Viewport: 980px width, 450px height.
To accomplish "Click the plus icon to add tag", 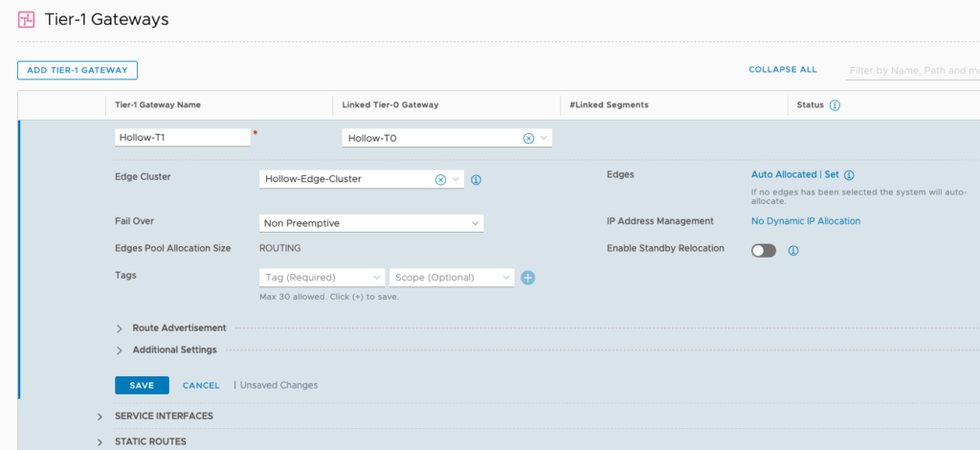I will (527, 278).
